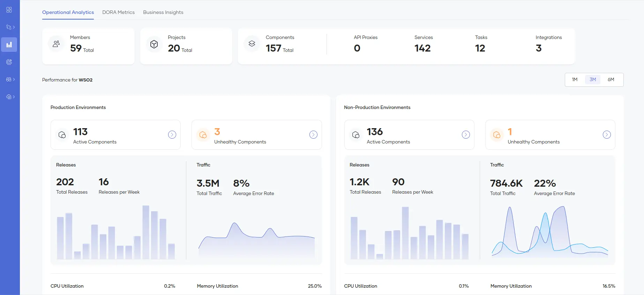Image resolution: width=644 pixels, height=295 pixels.
Task: Click the Non-Production traffic area chart
Action: click(x=550, y=232)
